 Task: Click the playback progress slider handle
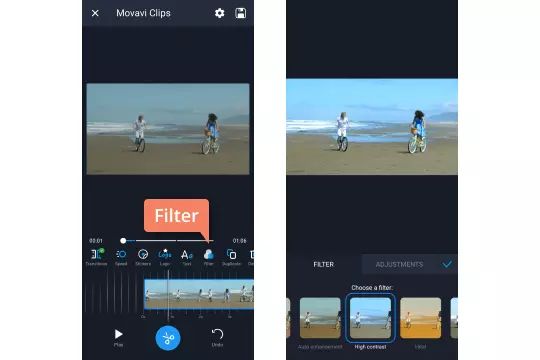pyautogui.click(x=123, y=240)
